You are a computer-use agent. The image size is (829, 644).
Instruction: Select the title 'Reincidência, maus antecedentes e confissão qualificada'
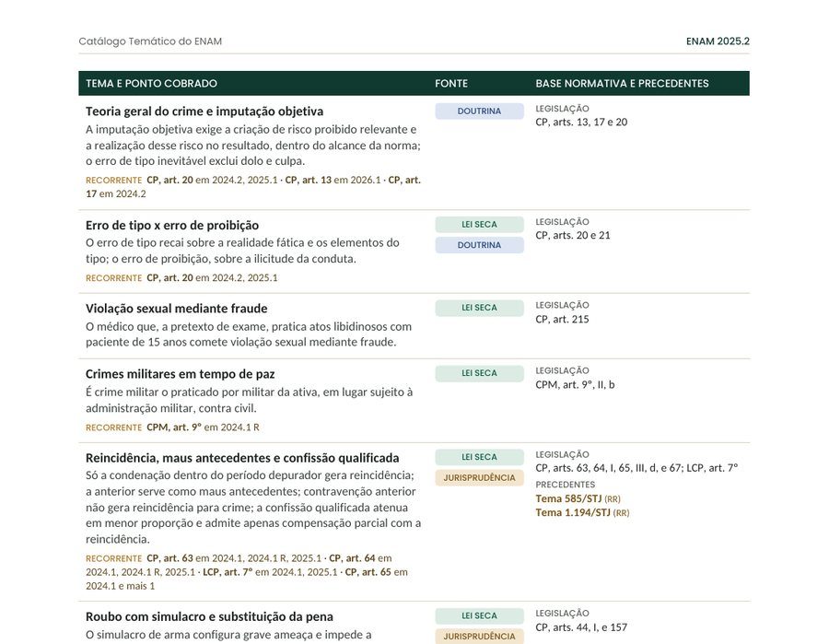coord(242,458)
